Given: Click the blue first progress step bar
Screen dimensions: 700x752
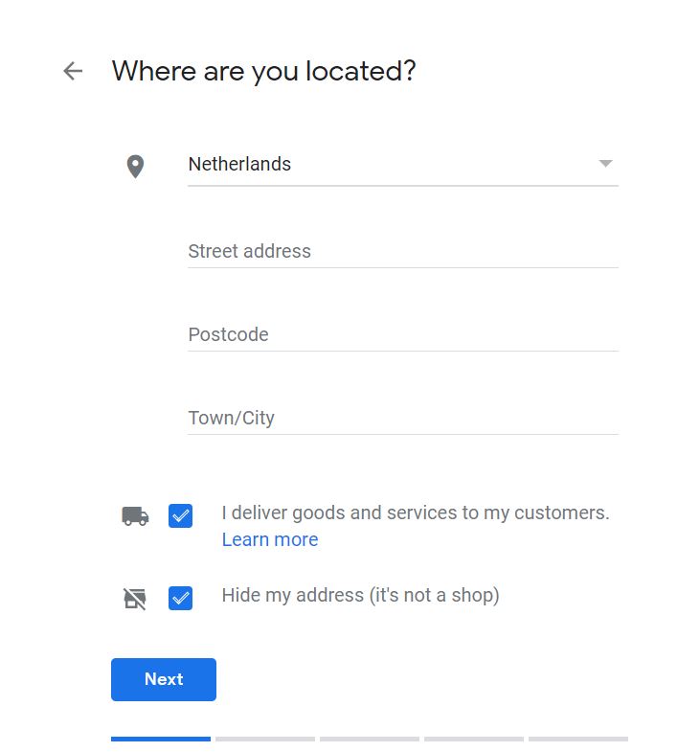Looking at the screenshot, I should pos(161,739).
